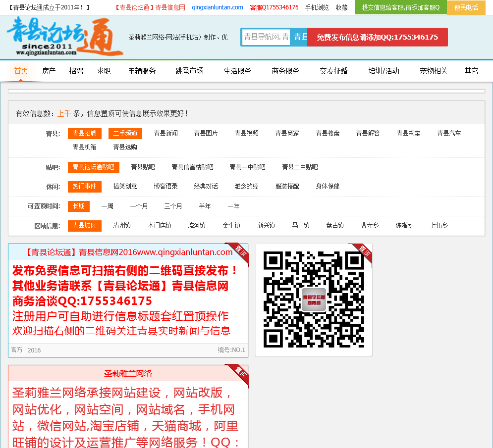Viewport: 493px width, 448px height.
Task: Select the 青县城区 area tag
Action: click(x=85, y=226)
